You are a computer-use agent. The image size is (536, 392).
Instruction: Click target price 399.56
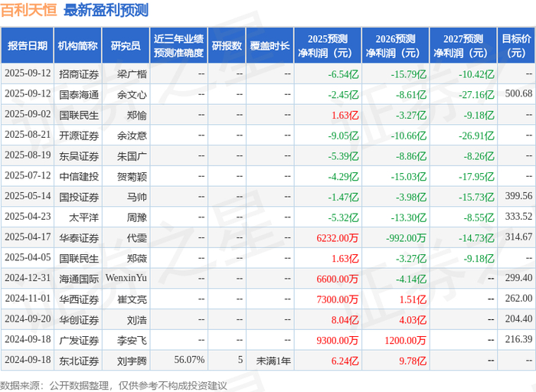[518, 196]
